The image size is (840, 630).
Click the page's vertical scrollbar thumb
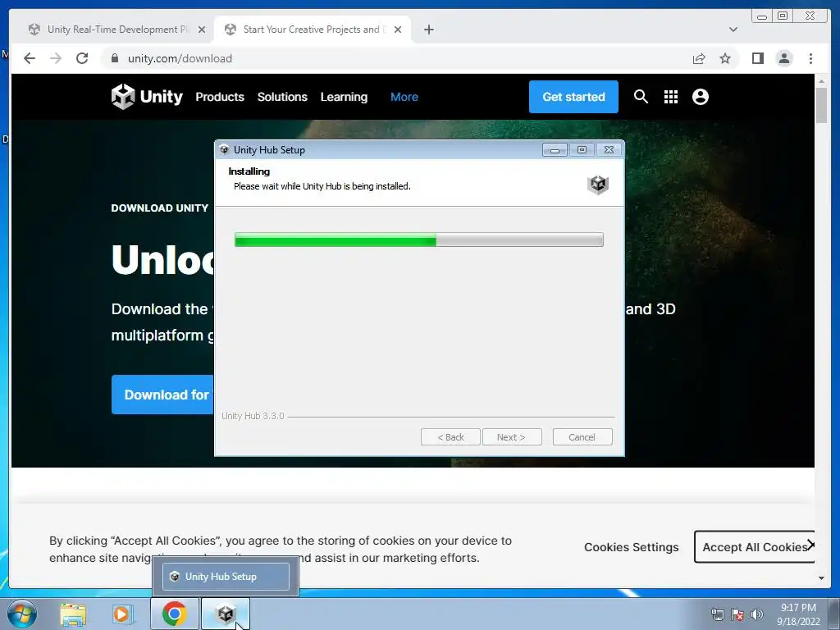pos(821,106)
